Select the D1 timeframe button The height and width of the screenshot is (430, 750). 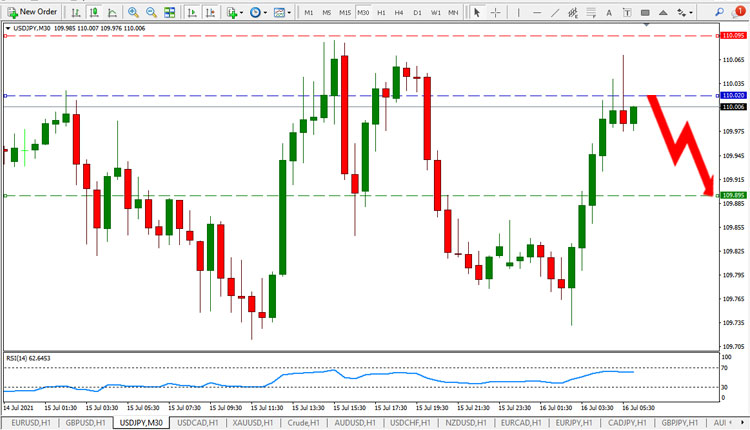tap(417, 12)
